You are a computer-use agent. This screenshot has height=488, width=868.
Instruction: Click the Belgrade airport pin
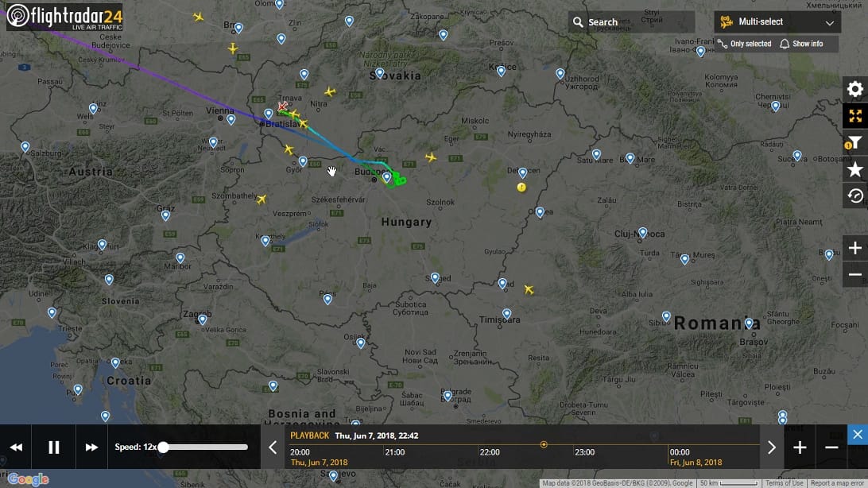pyautogui.click(x=448, y=396)
